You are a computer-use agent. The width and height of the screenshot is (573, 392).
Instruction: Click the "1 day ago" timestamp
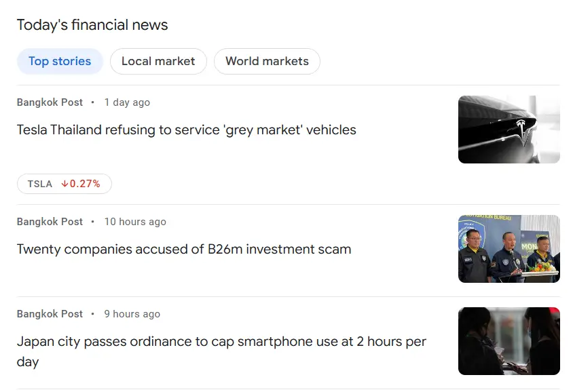tap(127, 102)
